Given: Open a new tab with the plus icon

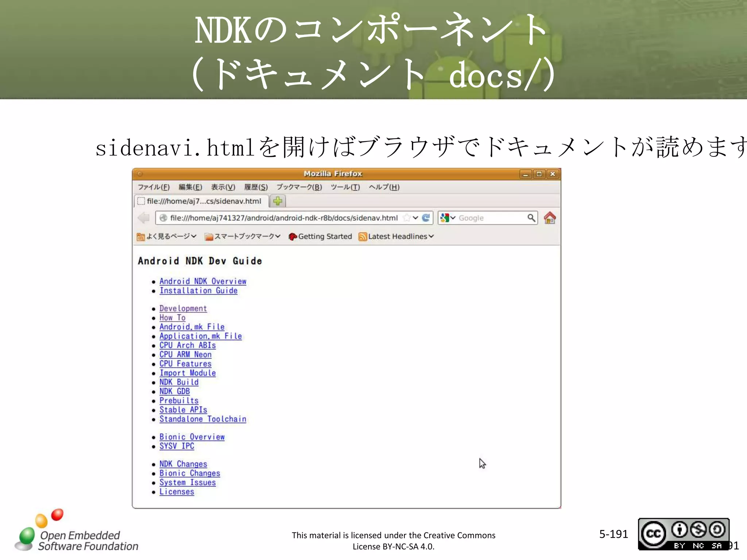Looking at the screenshot, I should coord(278,201).
